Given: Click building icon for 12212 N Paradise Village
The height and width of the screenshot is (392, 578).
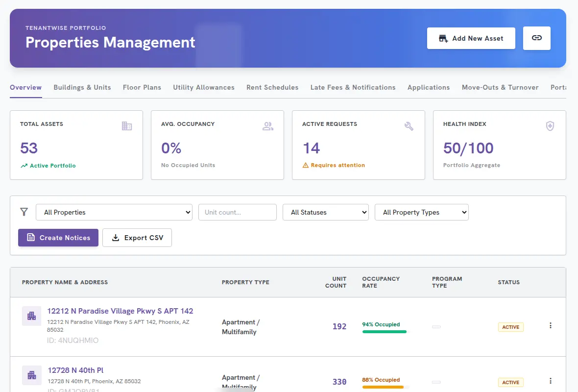Looking at the screenshot, I should click(x=32, y=316).
